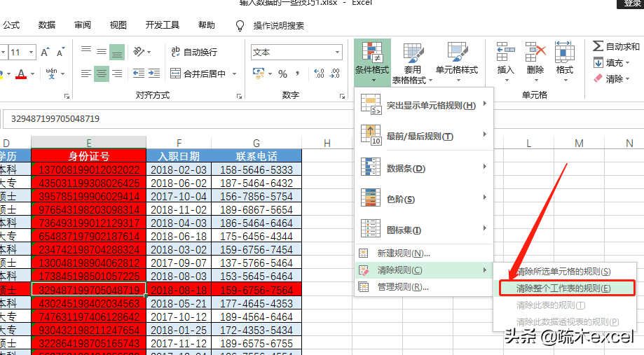Screen dimensions: 644x355
Task: Click the Delete cells (删除) icon
Action: pos(535,52)
